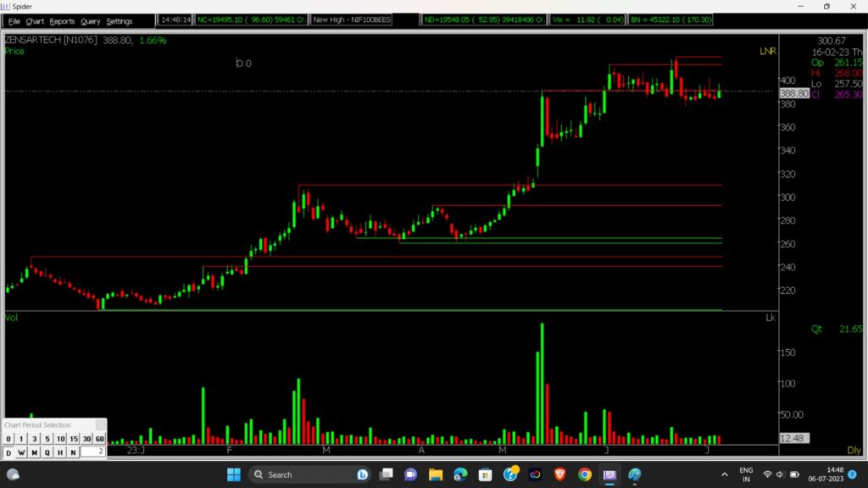Viewport: 868px width, 488px height.
Task: Launch Brave browser from the taskbar
Action: (559, 474)
